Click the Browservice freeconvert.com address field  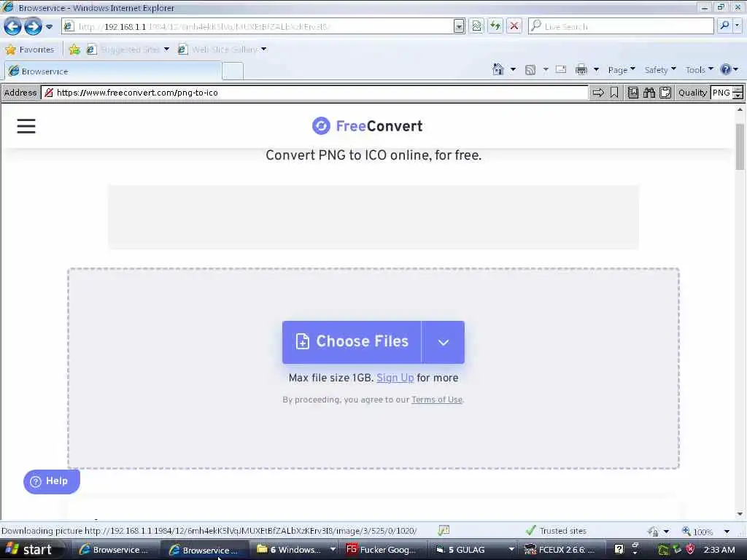tap(315, 93)
